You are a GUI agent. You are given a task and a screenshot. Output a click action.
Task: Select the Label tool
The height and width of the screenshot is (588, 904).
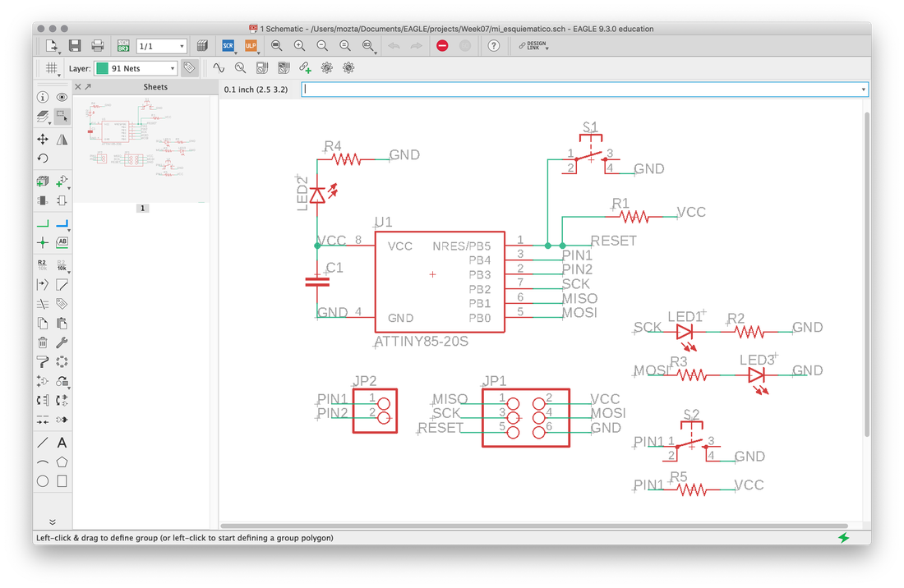pos(62,242)
